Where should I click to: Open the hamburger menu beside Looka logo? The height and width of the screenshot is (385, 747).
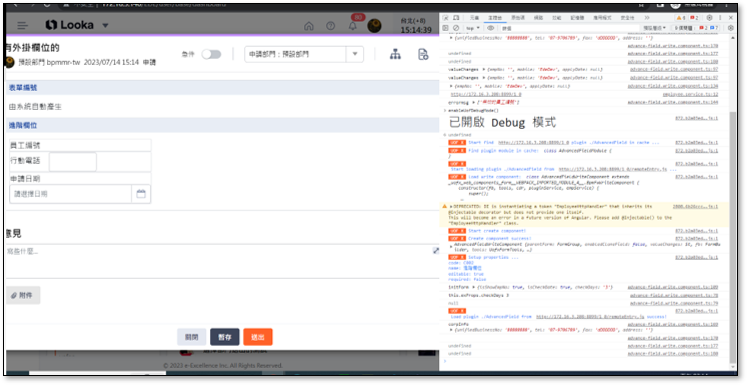[22, 26]
